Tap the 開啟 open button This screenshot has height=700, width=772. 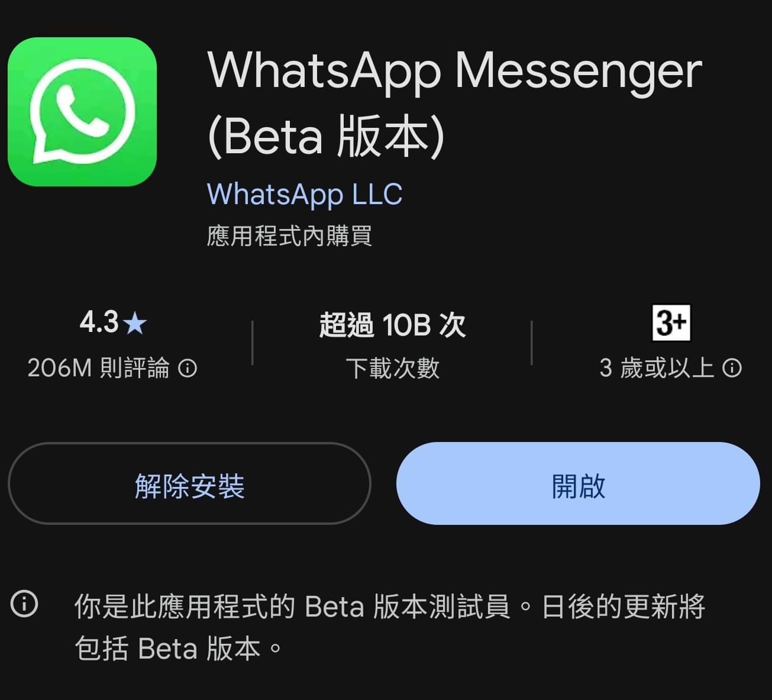(578, 483)
